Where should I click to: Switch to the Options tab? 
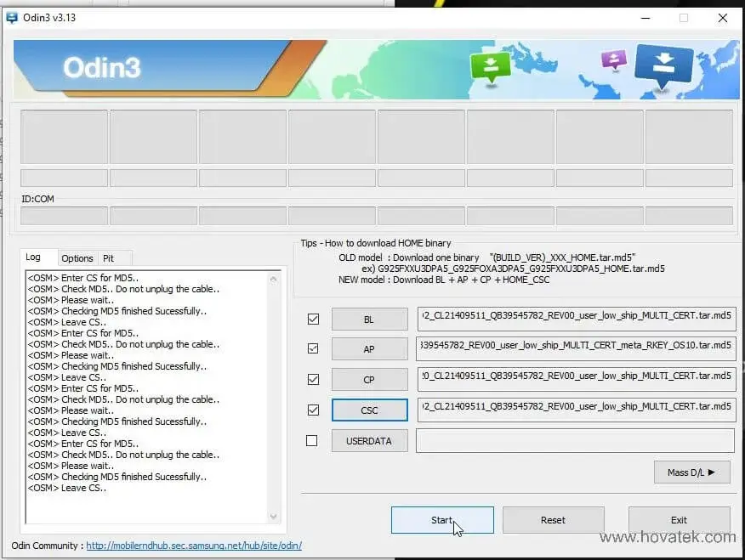pos(77,258)
